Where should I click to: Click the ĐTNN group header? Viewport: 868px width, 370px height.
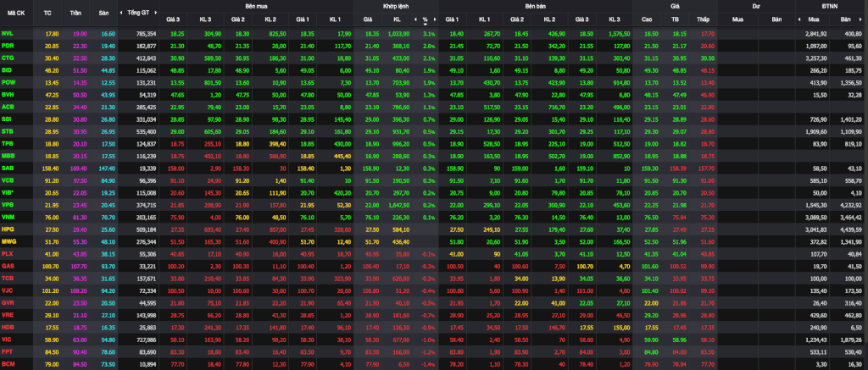pos(831,5)
